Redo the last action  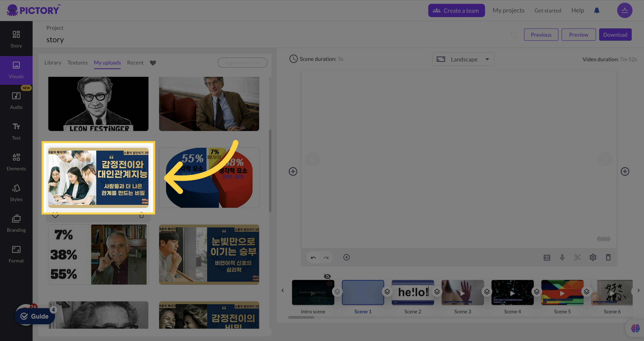pos(326,257)
